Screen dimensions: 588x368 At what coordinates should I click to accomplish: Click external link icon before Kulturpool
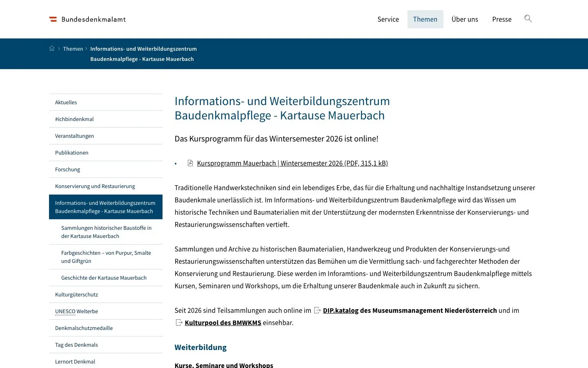tap(179, 323)
